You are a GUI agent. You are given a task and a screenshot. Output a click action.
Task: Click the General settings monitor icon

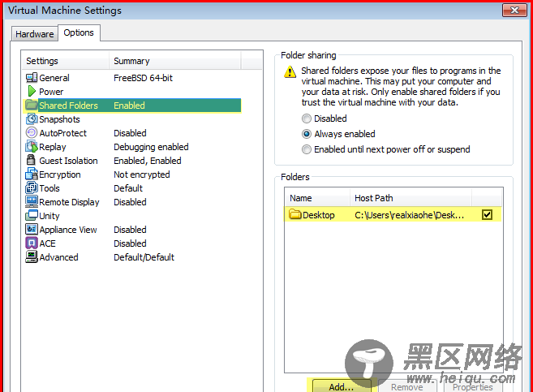click(x=32, y=78)
